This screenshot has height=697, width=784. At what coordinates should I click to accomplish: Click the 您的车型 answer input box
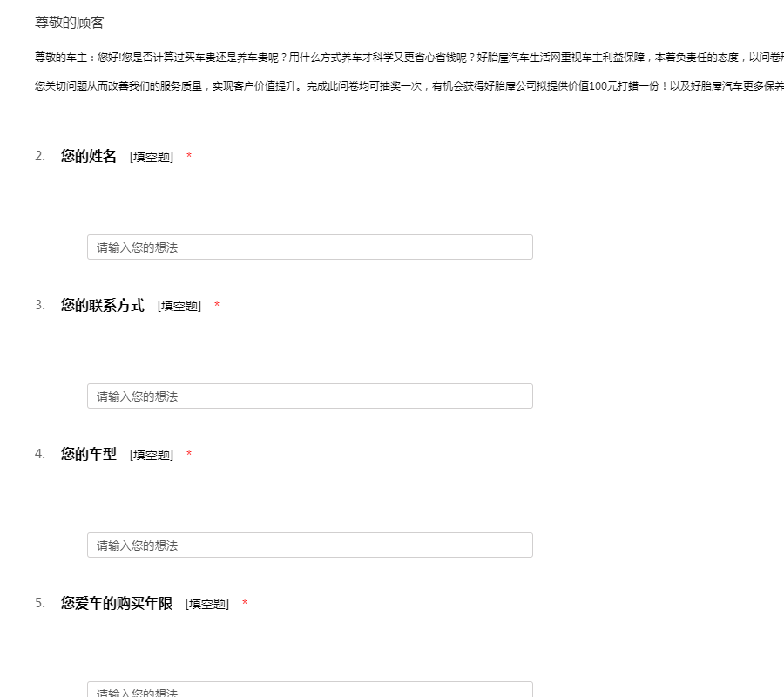point(309,545)
